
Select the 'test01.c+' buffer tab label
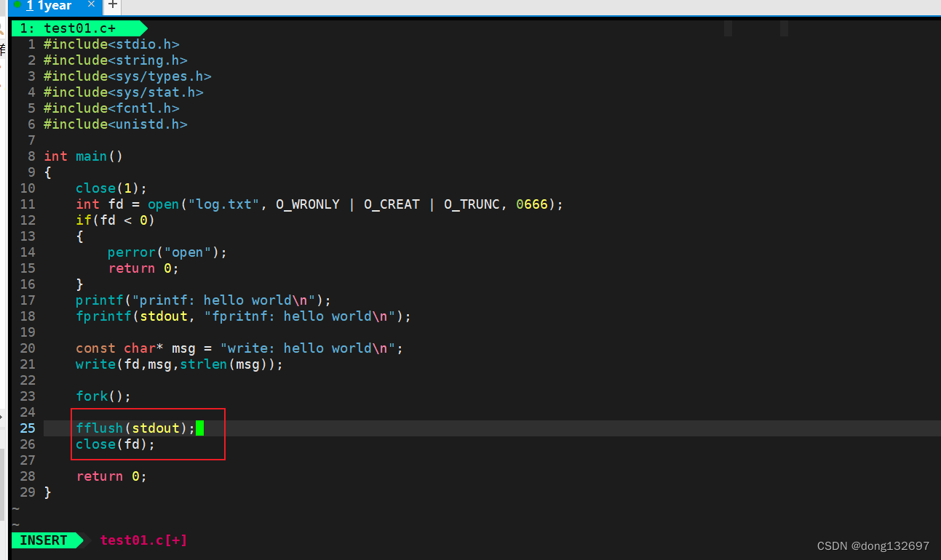pos(79,28)
